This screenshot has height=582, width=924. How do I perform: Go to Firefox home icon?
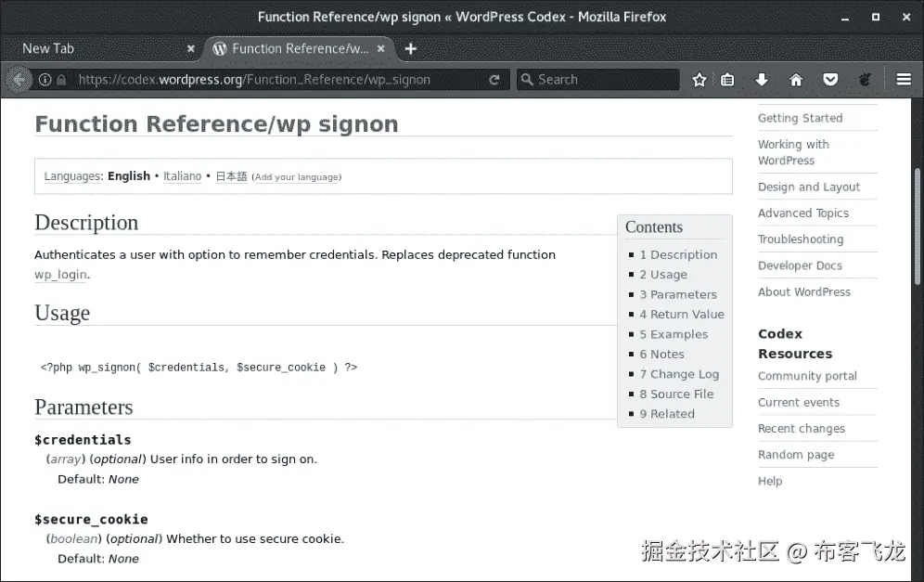point(796,80)
